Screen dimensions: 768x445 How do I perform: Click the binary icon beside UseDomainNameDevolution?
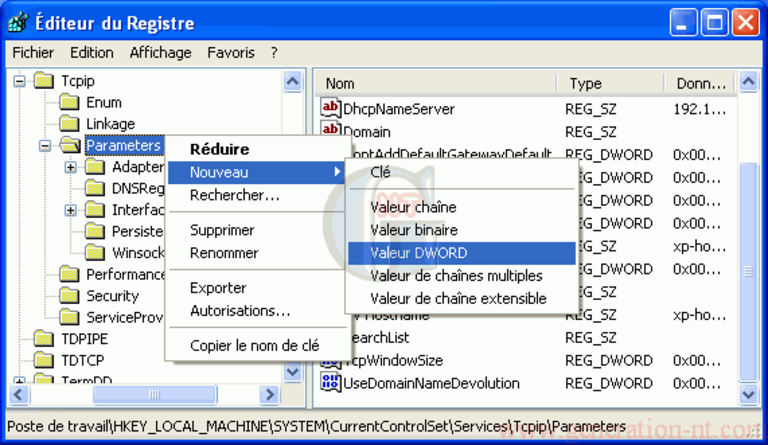pyautogui.click(x=331, y=382)
